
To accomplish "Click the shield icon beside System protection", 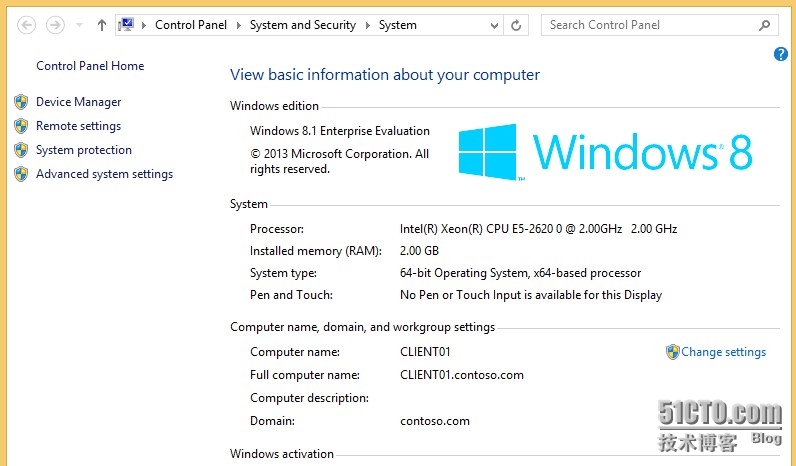I will (x=21, y=150).
